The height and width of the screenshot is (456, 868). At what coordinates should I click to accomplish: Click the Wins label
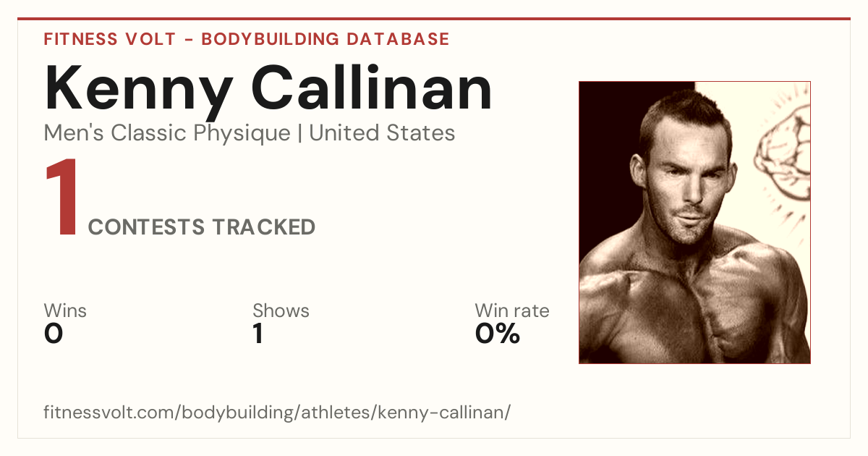65,311
